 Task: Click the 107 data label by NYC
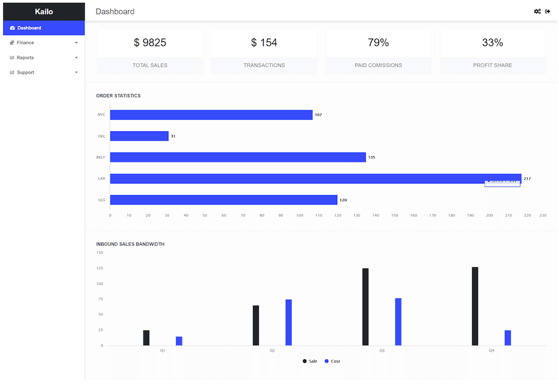point(319,115)
